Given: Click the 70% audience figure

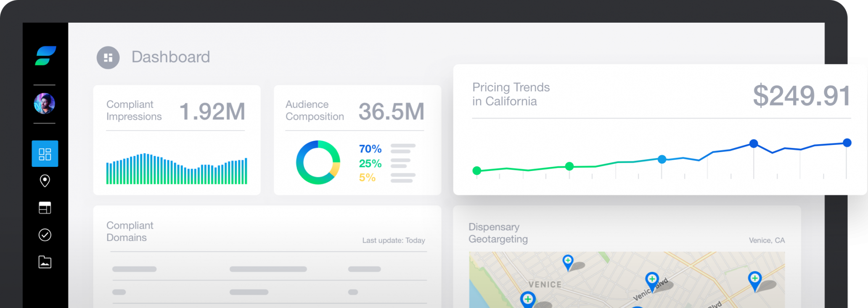Looking at the screenshot, I should (x=370, y=149).
